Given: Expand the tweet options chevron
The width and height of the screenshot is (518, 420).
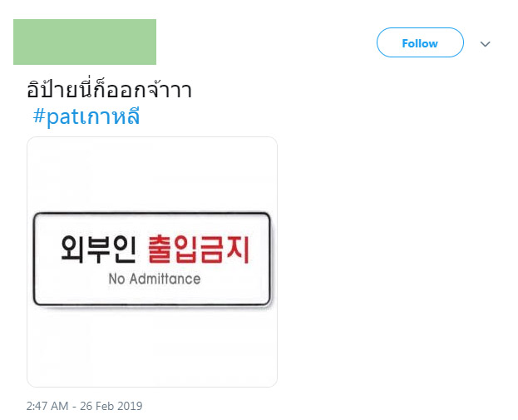Looking at the screenshot, I should click(x=486, y=44).
